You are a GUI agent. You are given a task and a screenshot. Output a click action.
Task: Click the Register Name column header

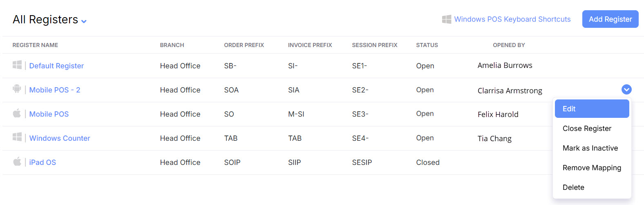[35, 45]
